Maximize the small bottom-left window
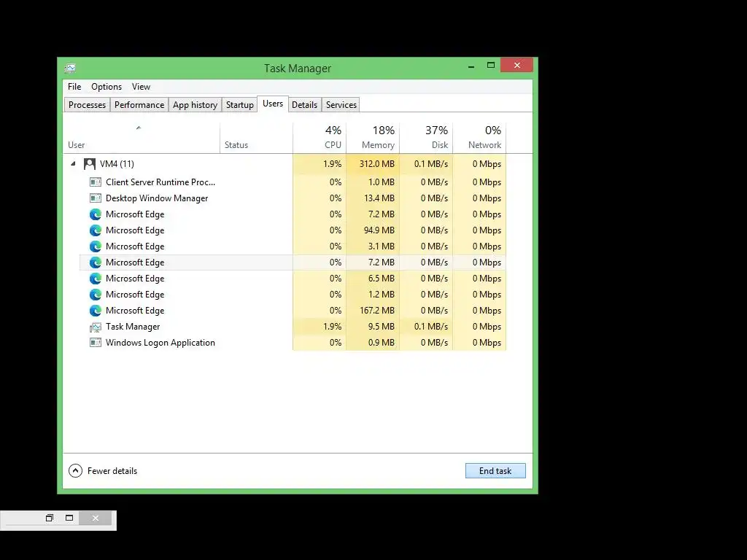This screenshot has height=560, width=747. coord(69,518)
